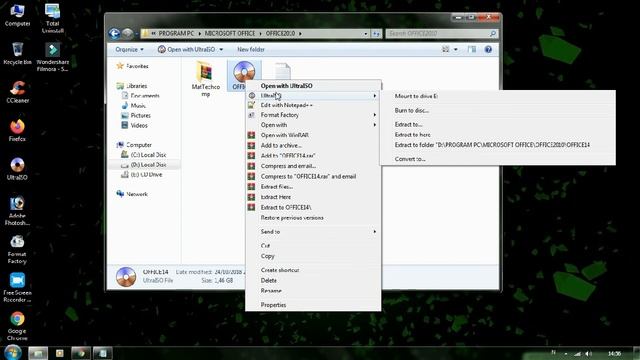Open the Recycle Bin desktop icon
Viewport: 640px width, 360px height.
17,53
